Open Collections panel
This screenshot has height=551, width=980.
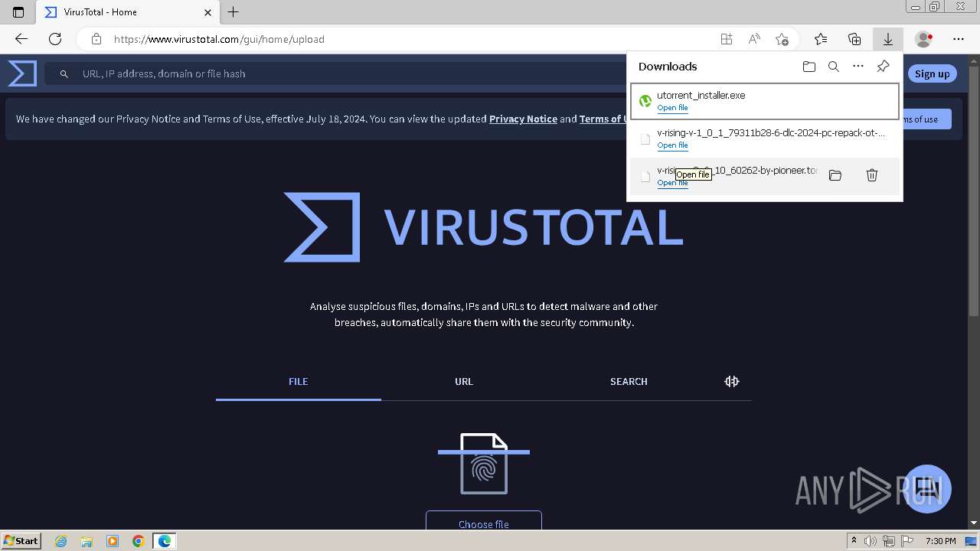click(x=854, y=39)
